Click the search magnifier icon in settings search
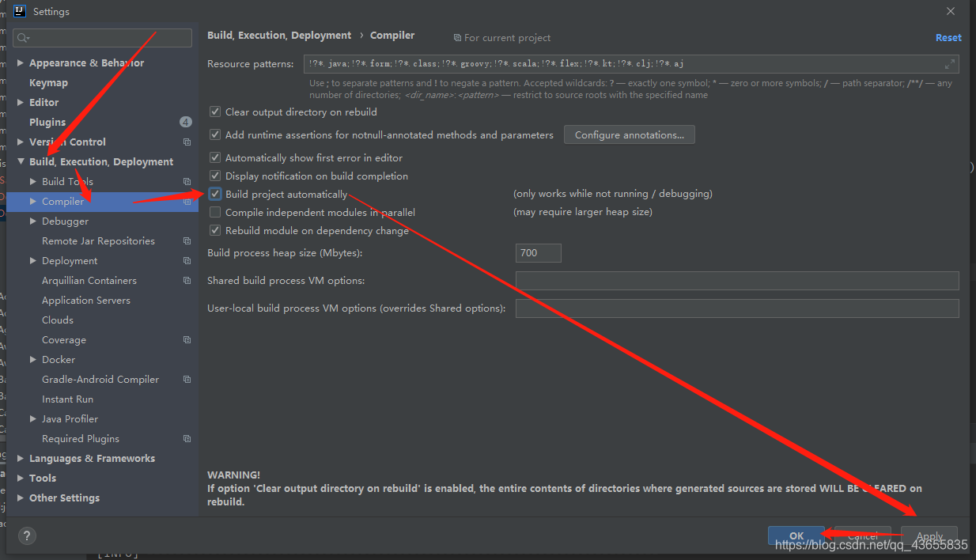The width and height of the screenshot is (976, 560). 23,38
